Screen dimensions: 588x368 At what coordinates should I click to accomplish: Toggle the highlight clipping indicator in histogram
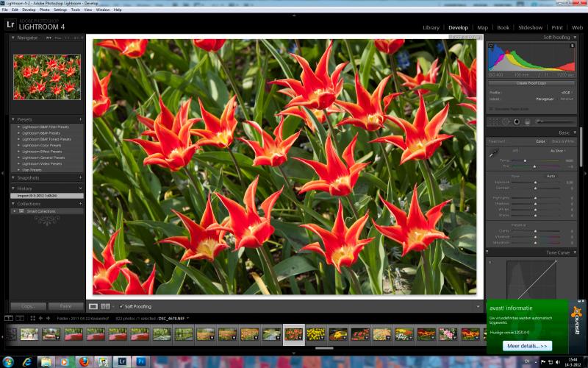coord(573,46)
